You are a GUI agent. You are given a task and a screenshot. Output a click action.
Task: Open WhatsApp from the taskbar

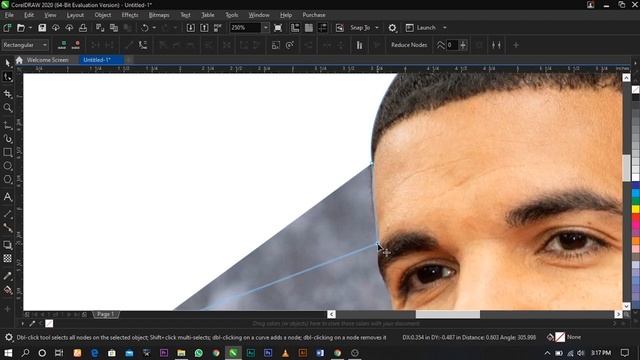(x=199, y=353)
